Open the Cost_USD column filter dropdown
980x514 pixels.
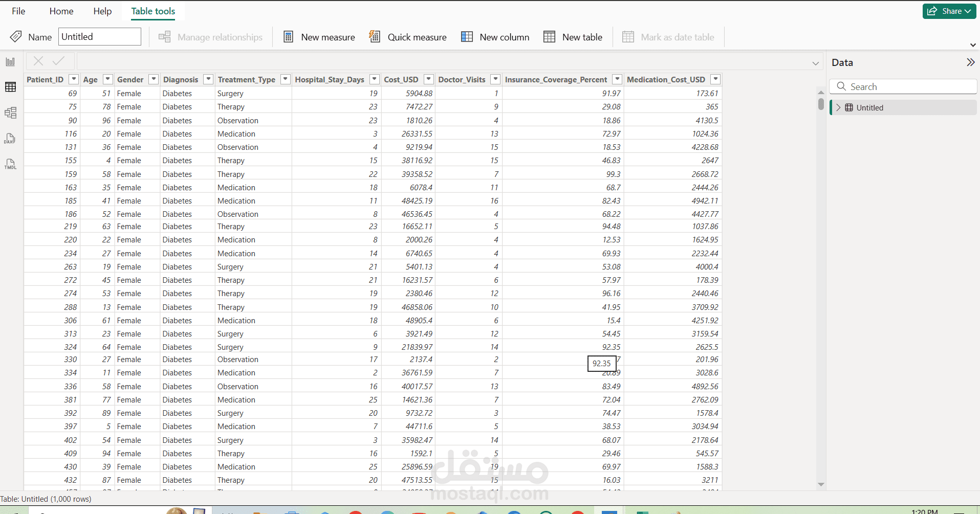[428, 79]
